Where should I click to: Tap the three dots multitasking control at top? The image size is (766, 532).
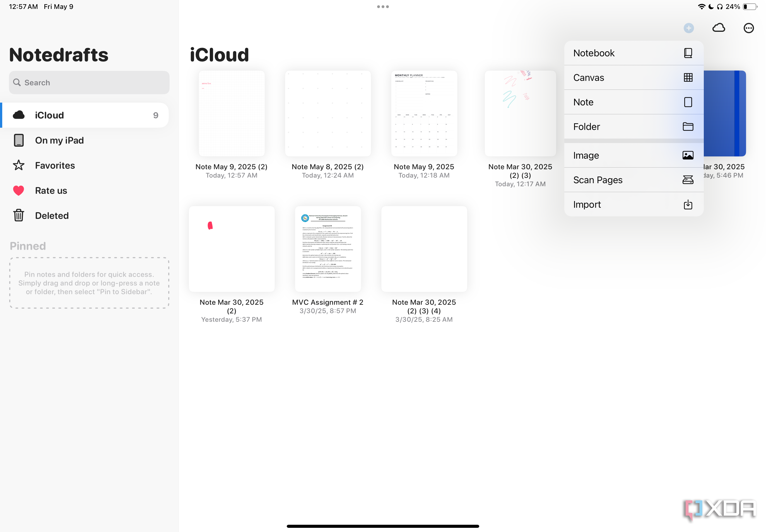(x=383, y=7)
